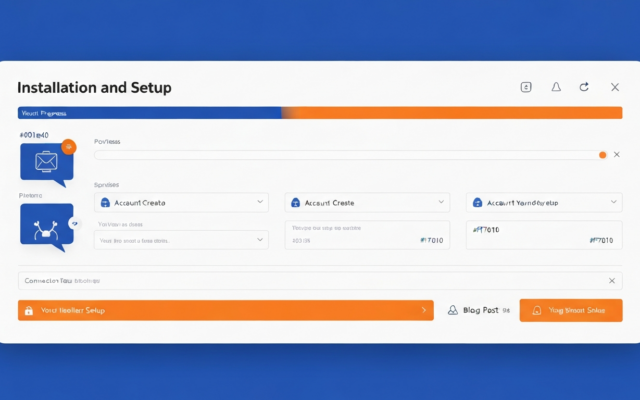Click the orange badge on mail icon

(69, 146)
